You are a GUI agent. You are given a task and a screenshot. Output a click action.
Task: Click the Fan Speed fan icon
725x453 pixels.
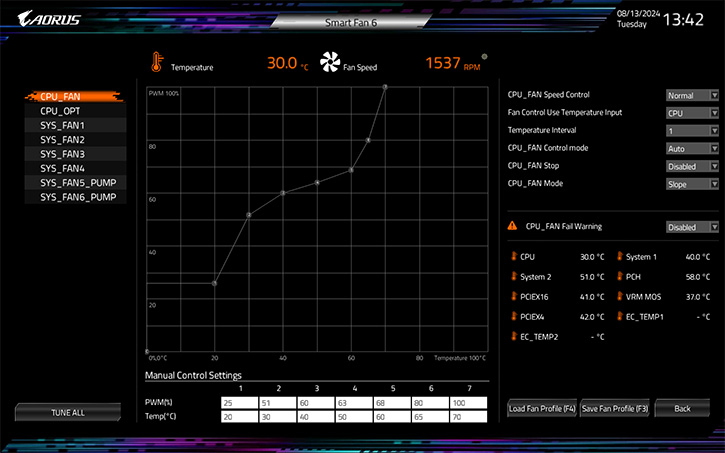pyautogui.click(x=330, y=63)
